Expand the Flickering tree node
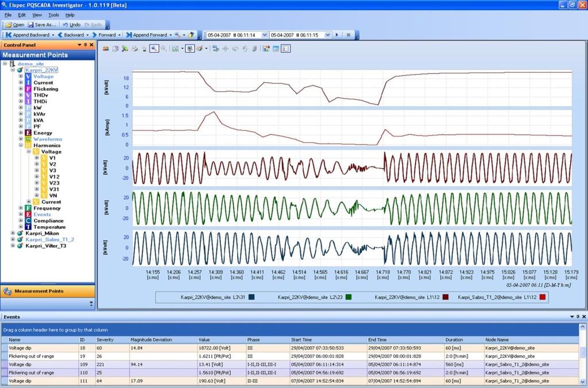Screen dimensions: 588x388 [x=21, y=89]
